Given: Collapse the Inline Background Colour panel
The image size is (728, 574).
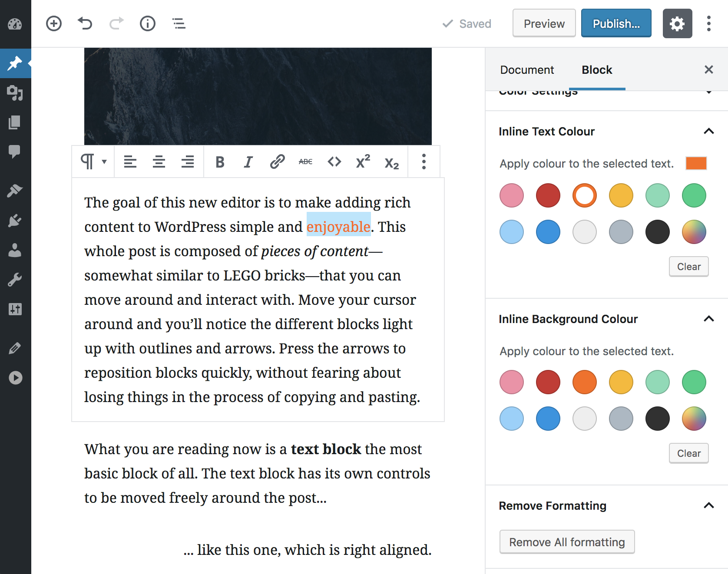Looking at the screenshot, I should tap(708, 319).
